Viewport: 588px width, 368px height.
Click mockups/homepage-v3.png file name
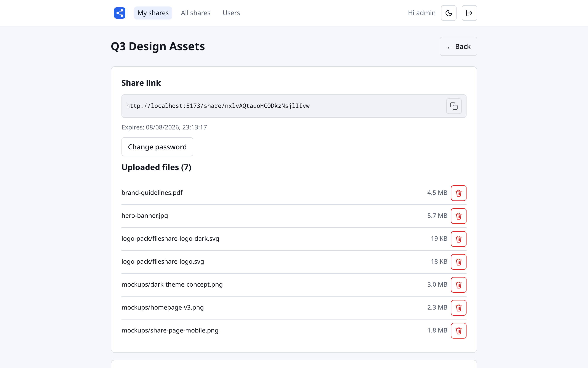162,307
